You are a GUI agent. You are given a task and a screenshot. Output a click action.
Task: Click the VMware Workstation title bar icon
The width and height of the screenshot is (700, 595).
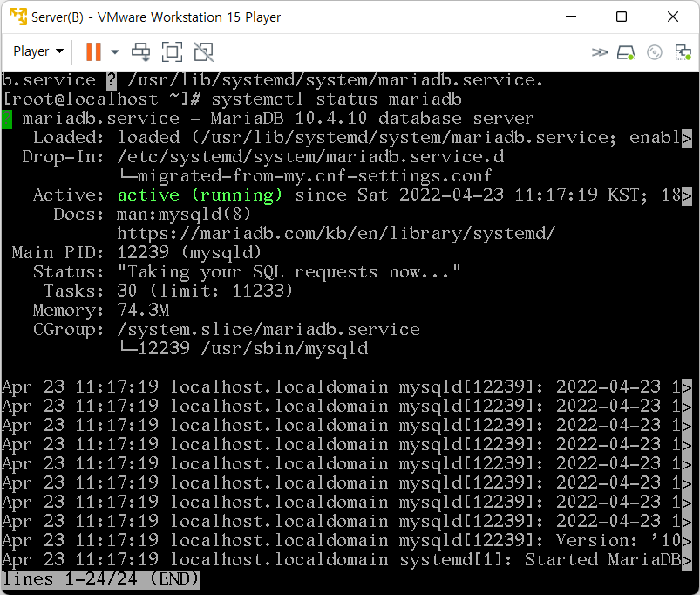tap(17, 17)
